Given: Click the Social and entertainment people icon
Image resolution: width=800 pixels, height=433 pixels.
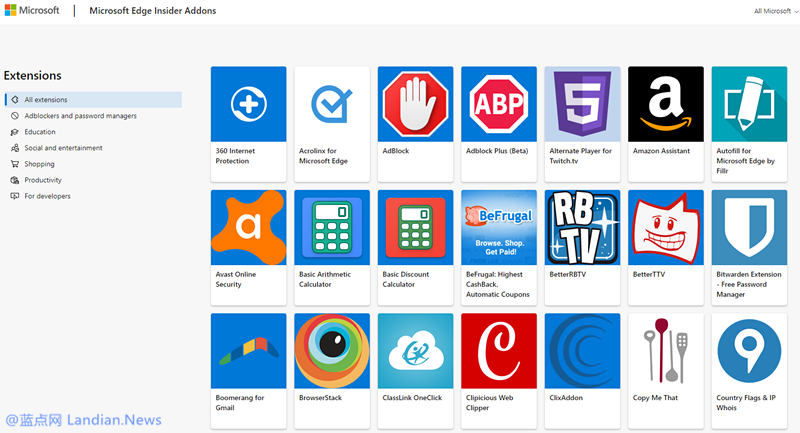Looking at the screenshot, I should [15, 148].
